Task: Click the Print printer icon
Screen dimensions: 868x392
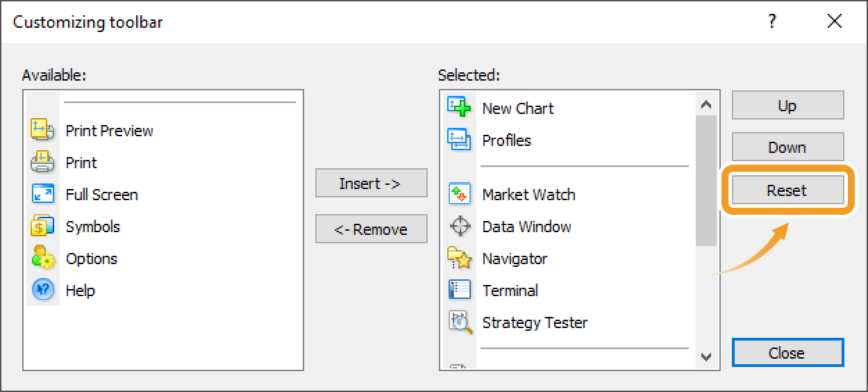Action: coord(43,162)
